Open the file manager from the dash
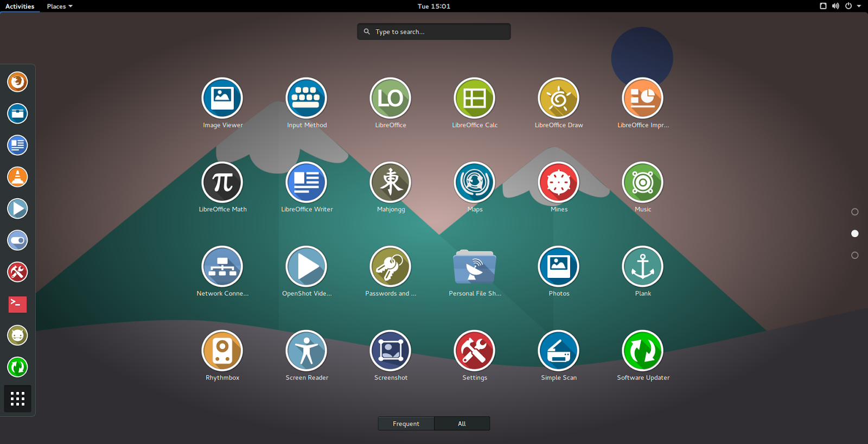The height and width of the screenshot is (444, 868). tap(17, 113)
